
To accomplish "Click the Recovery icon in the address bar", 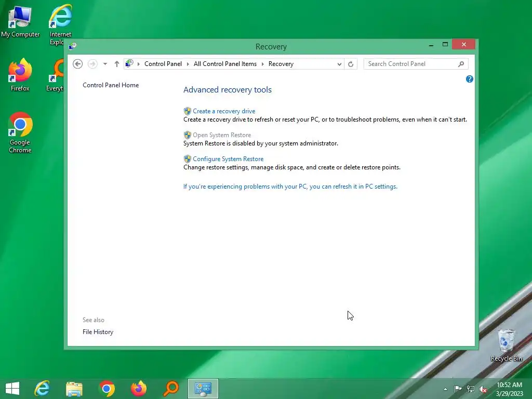I will (x=129, y=63).
